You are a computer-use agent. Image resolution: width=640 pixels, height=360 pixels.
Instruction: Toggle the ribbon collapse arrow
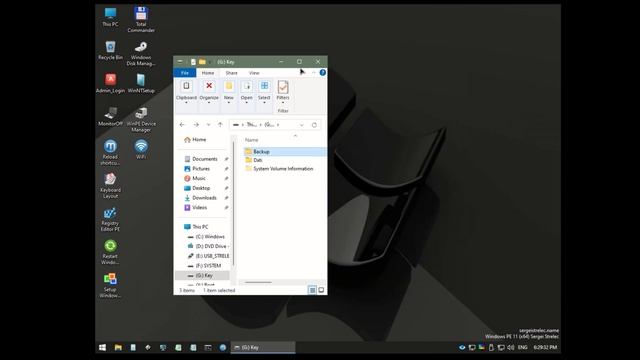pos(313,73)
